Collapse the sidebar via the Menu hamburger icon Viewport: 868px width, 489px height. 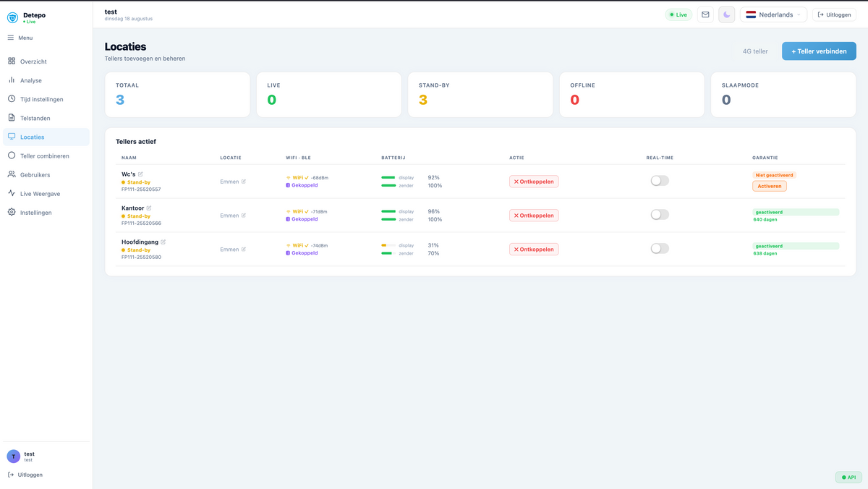tap(11, 38)
